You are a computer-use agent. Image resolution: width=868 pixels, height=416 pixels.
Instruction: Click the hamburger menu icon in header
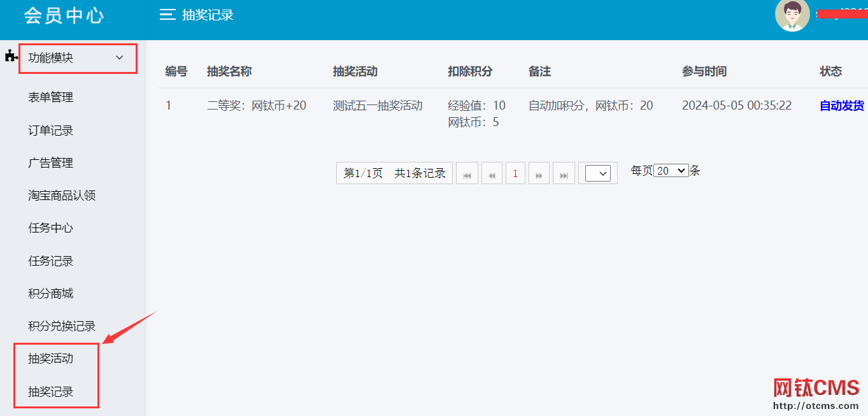pyautogui.click(x=167, y=15)
